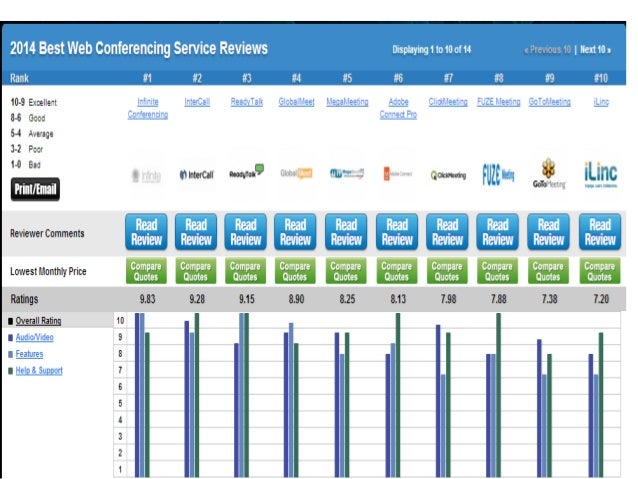Compare Quotes for Adobe Connect Pro
Image resolution: width=638 pixels, height=479 pixels.
pyautogui.click(x=397, y=271)
